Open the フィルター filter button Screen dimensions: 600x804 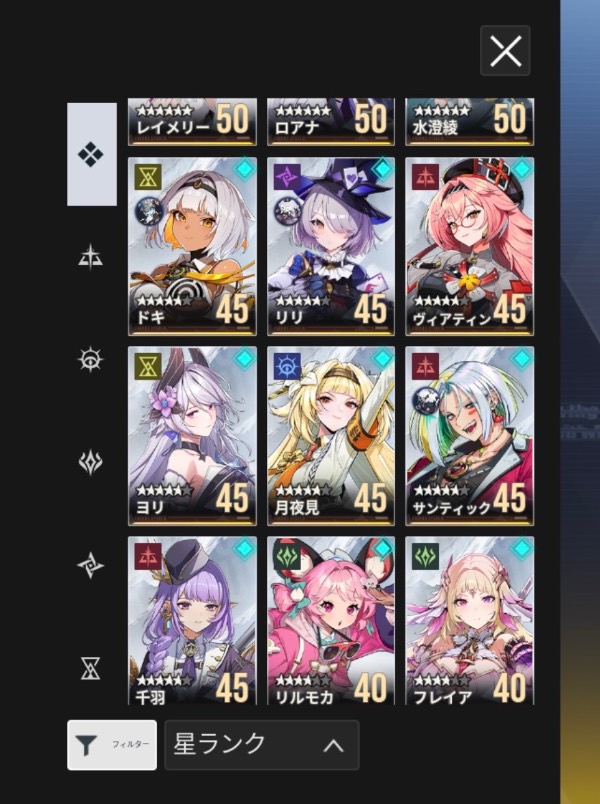click(x=112, y=745)
